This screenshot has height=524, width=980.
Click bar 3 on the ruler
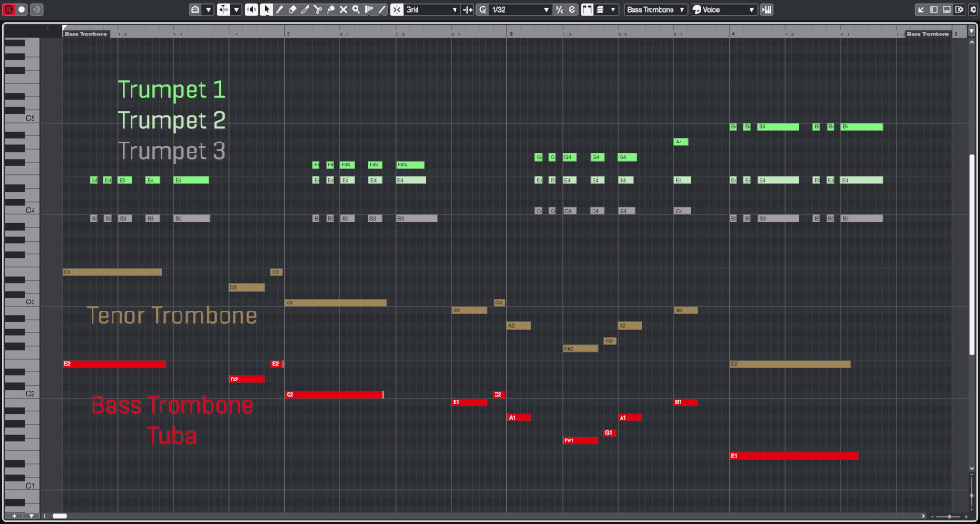point(510,34)
